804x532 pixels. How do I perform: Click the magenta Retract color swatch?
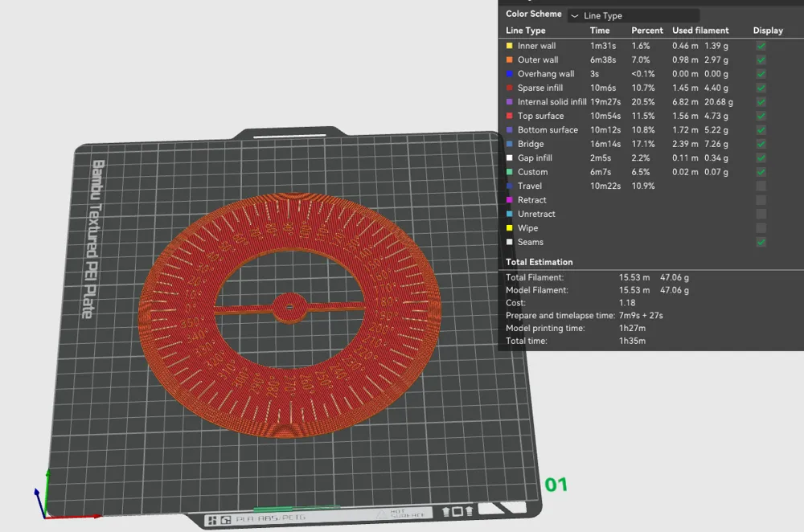[509, 200]
